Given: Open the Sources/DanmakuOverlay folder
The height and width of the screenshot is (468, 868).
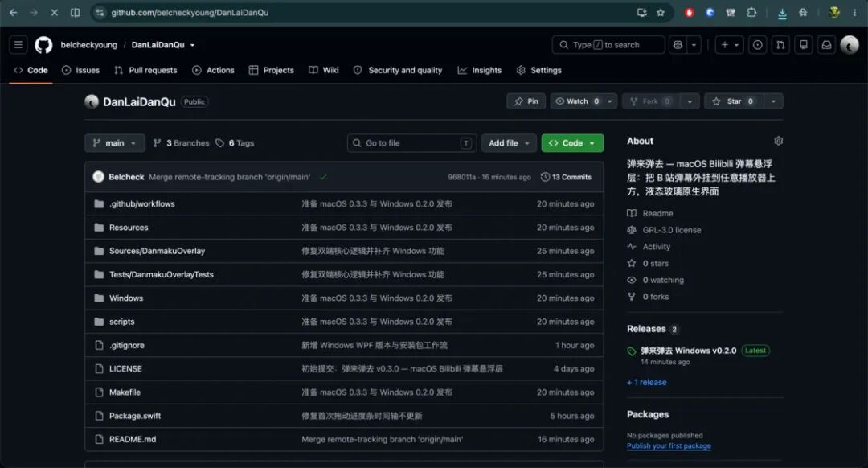Looking at the screenshot, I should pos(157,251).
